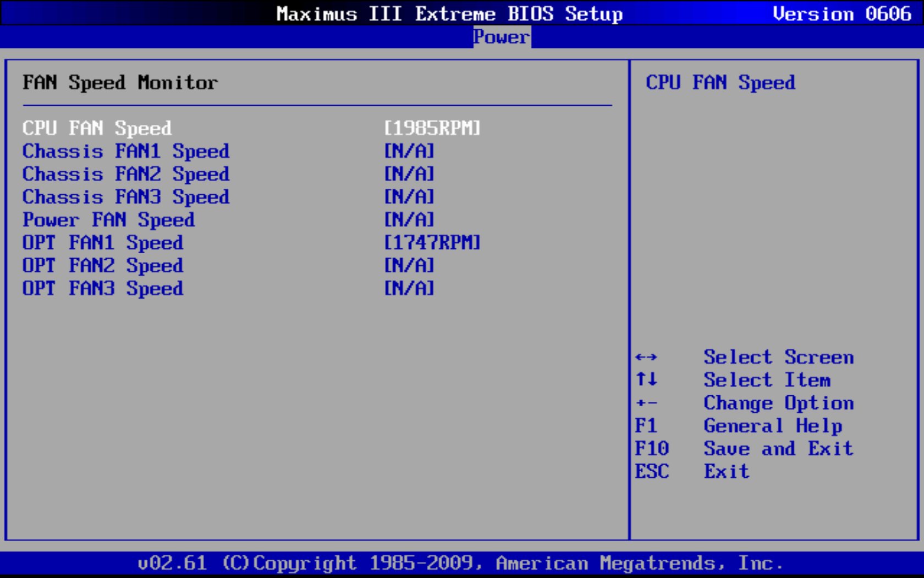Click the Maximus III Extreme BIOS Setup title
924x578 pixels.
[x=449, y=14]
